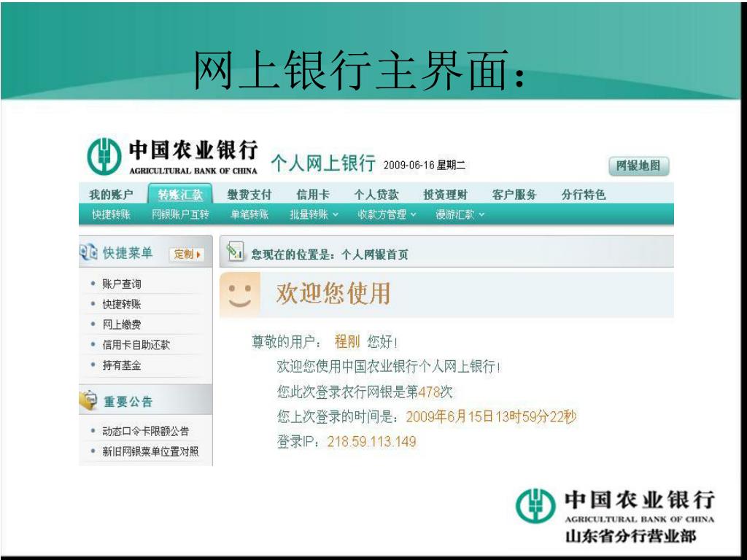
Task: Select 快捷转账 in the submenu bar
Action: pyautogui.click(x=111, y=214)
